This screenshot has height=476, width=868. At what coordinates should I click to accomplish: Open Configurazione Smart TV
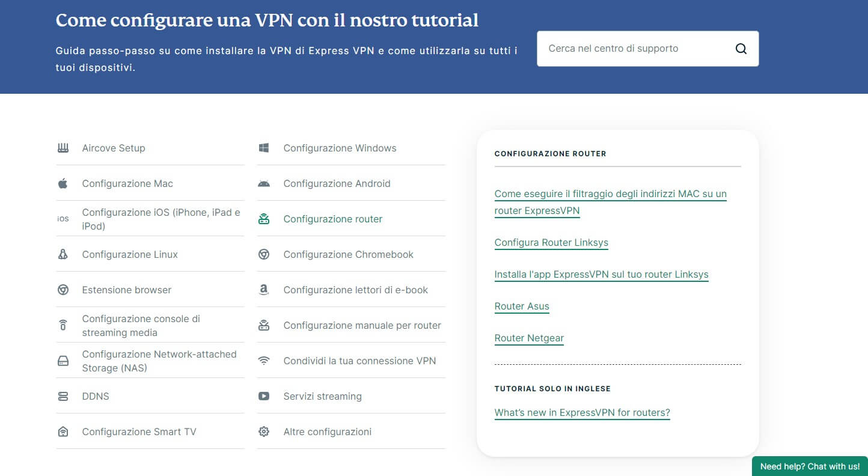[x=139, y=432]
